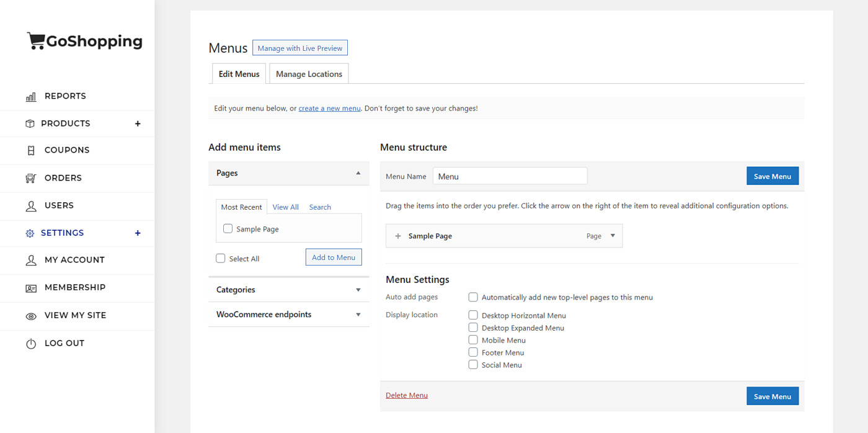Open Users in the sidebar
Viewport: 868px width, 433px height.
tap(59, 205)
